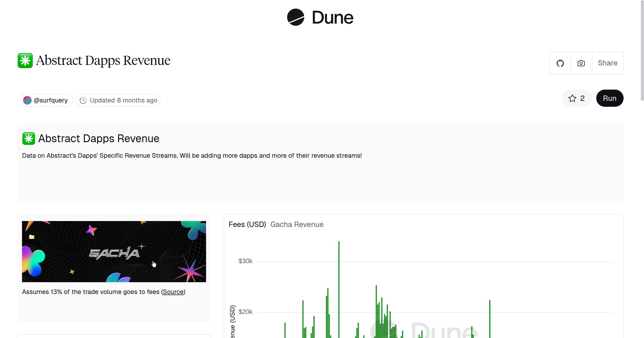Visit the @surfquery author link
Viewport: 644px width, 338px height.
coord(50,100)
